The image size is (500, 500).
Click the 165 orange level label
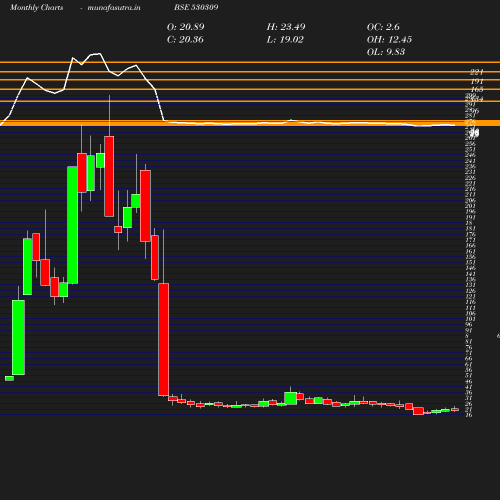(477, 89)
